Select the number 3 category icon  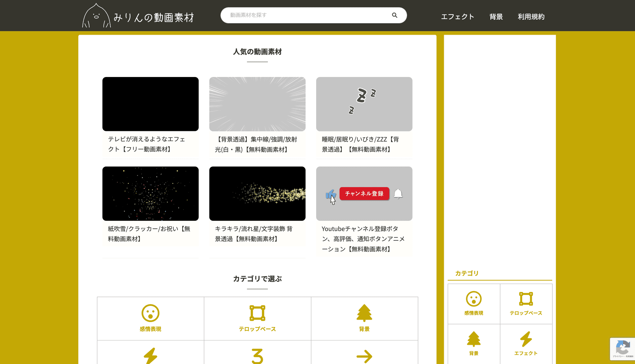[257, 356]
